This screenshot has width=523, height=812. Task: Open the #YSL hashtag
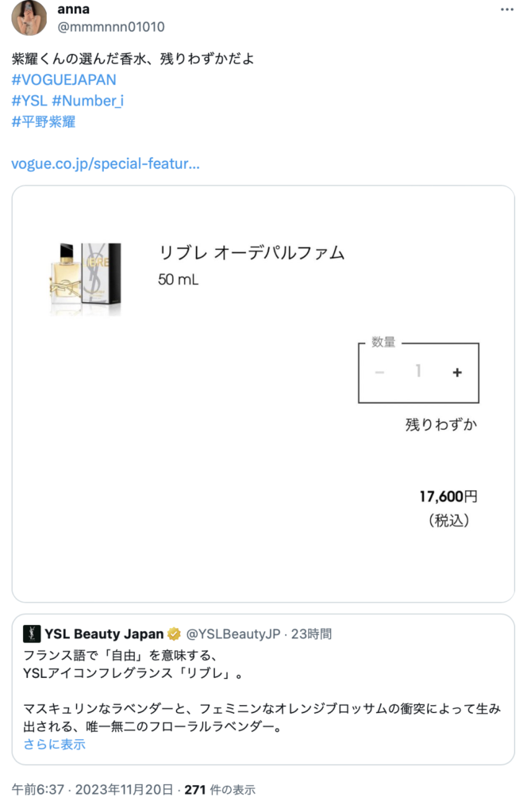click(29, 101)
